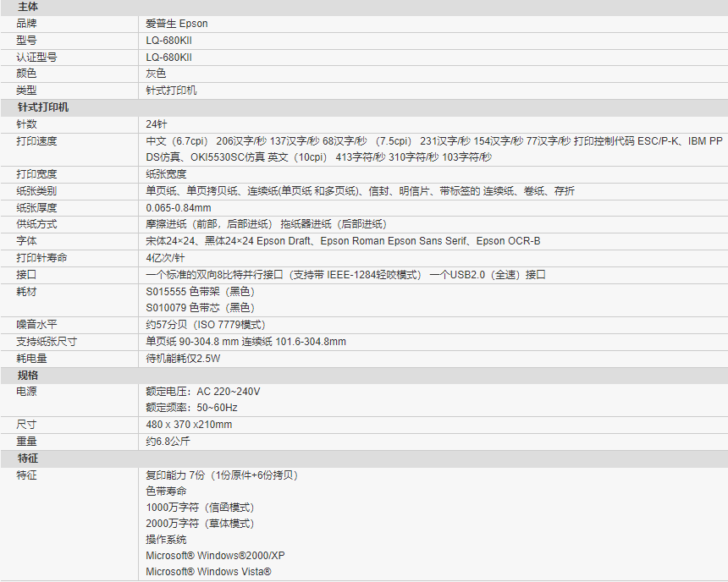
Task: Click 1000万字符（信函模式）
Action: (200, 508)
